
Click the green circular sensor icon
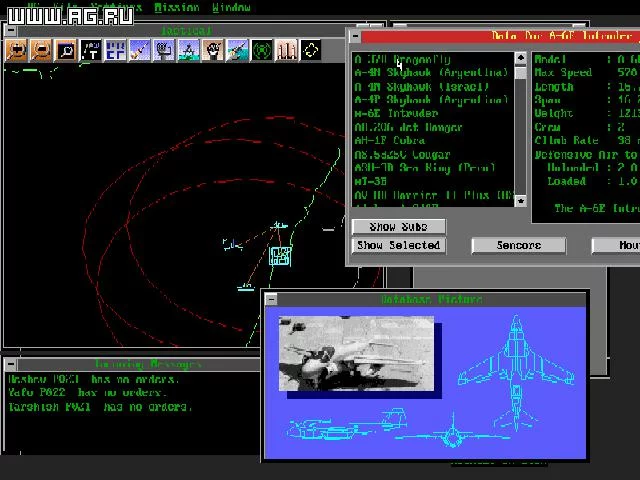coord(262,51)
